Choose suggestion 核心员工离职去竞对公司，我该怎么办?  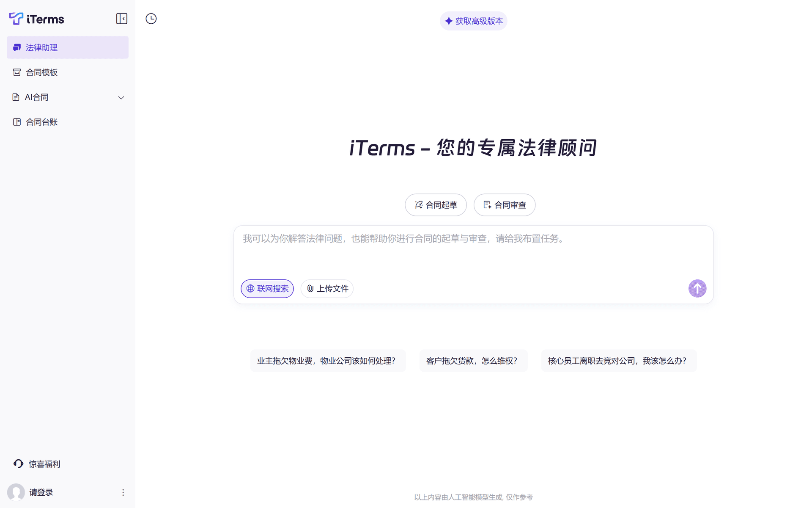[619, 361]
